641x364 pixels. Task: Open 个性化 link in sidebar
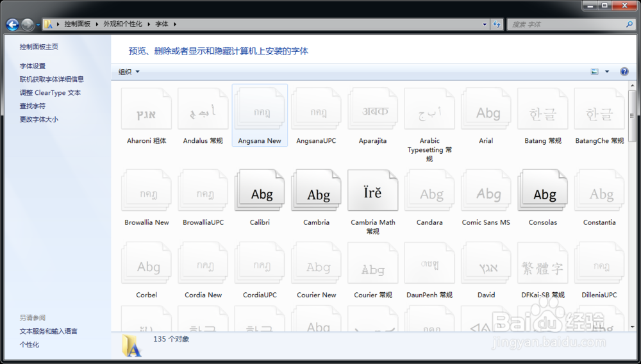(29, 345)
